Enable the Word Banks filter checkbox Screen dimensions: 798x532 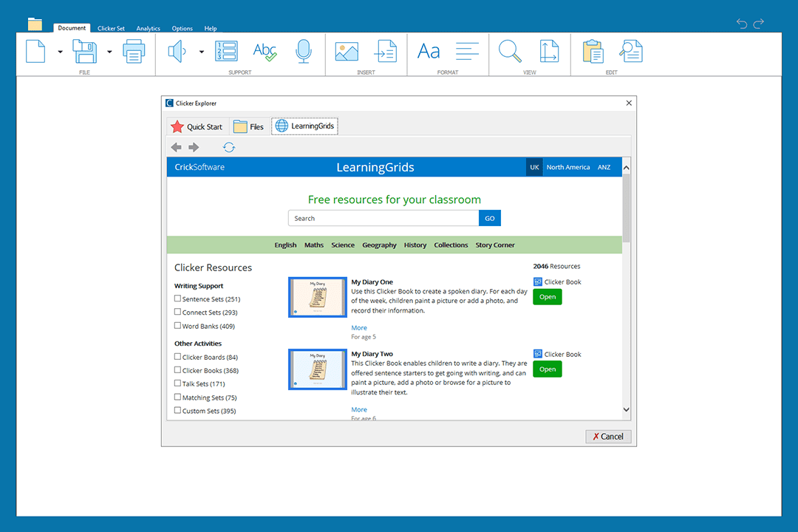pyautogui.click(x=177, y=326)
